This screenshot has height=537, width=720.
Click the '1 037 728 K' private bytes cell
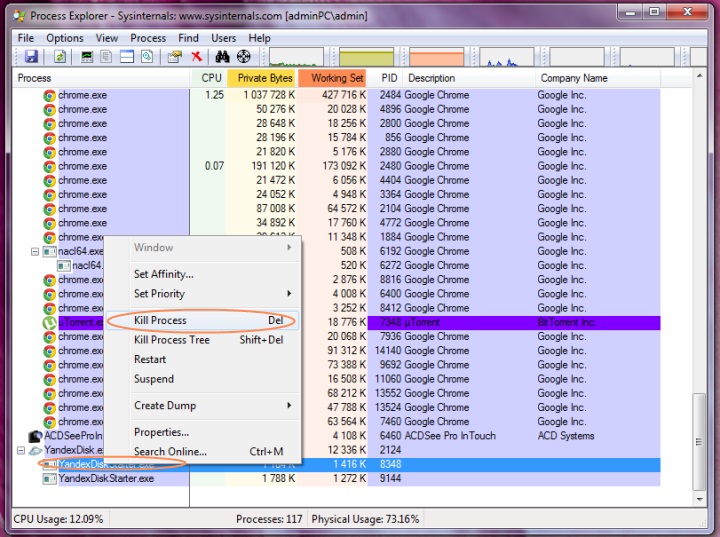[269, 95]
